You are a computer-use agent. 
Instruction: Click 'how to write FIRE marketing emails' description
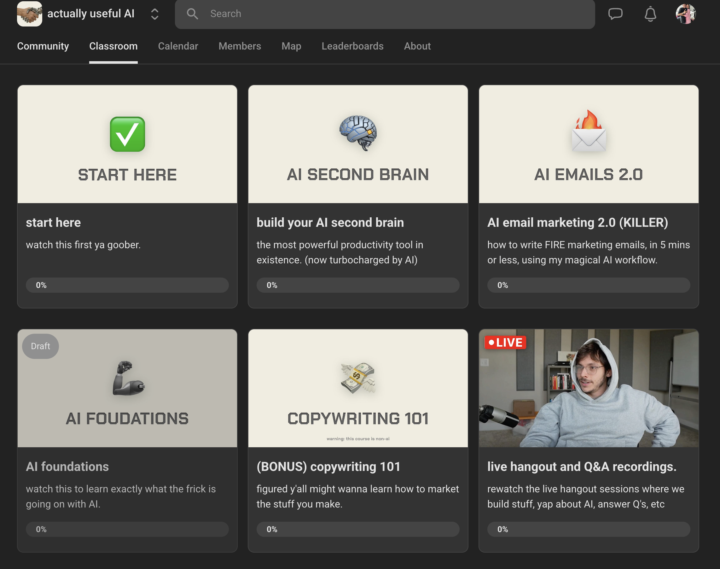pos(588,252)
